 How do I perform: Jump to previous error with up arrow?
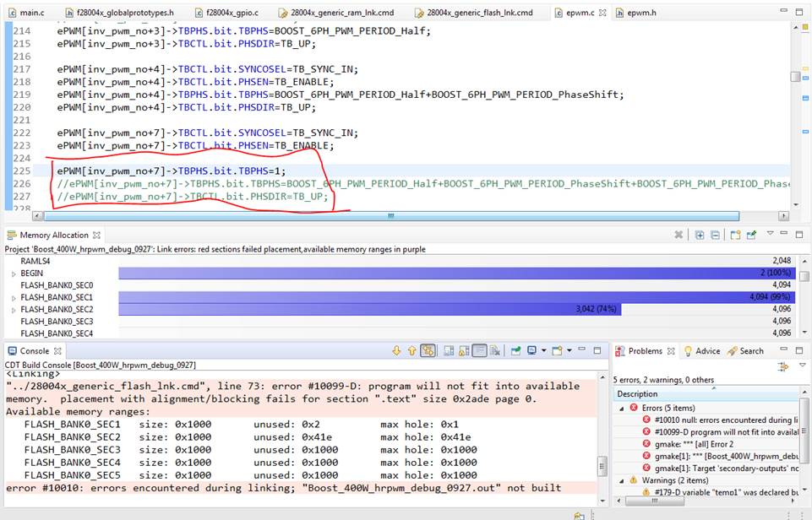click(411, 351)
